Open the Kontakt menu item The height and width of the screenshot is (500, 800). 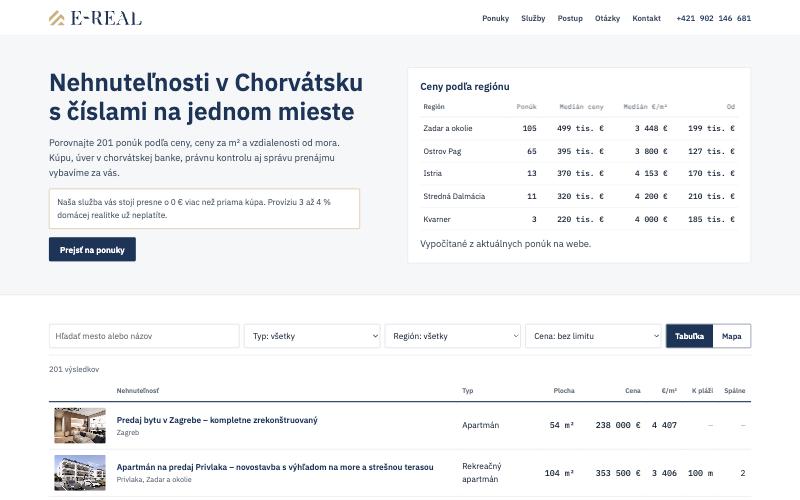click(x=646, y=18)
